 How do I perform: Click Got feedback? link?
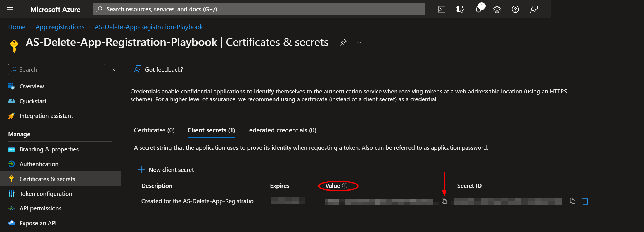click(164, 70)
